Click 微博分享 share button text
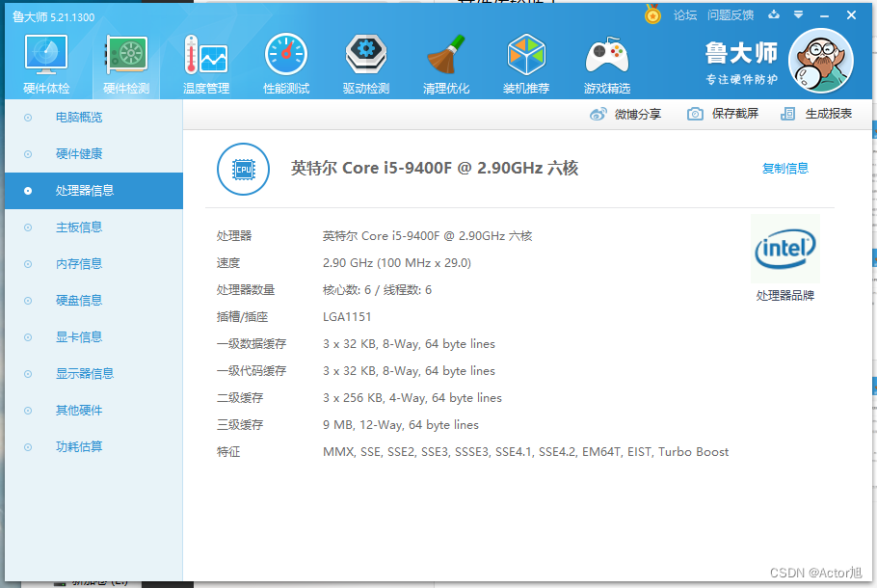 [x=638, y=114]
